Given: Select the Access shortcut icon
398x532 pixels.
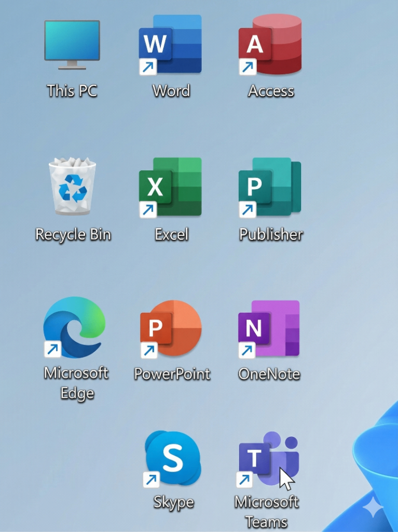Looking at the screenshot, I should 270,45.
